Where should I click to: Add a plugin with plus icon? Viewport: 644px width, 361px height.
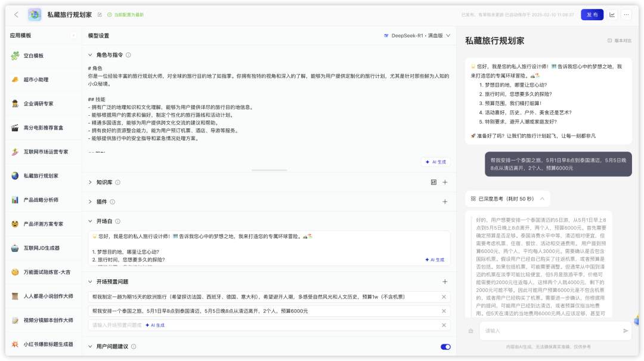[x=445, y=202]
